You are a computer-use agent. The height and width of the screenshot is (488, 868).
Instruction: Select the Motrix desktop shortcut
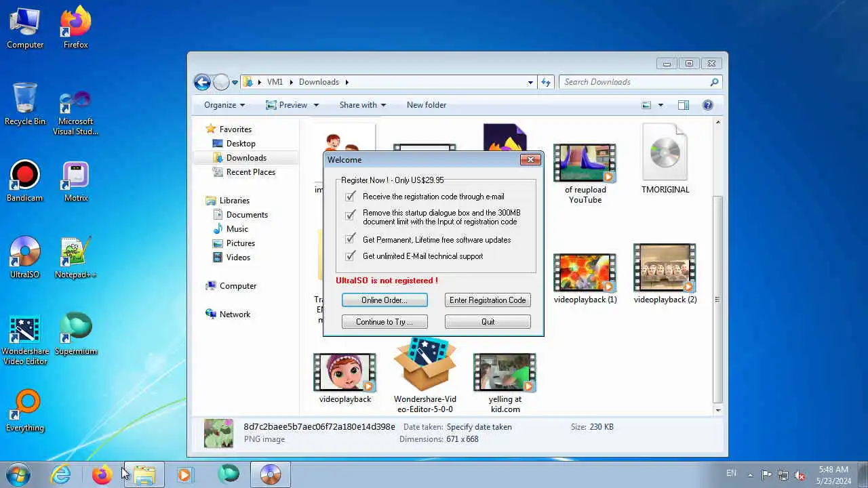pos(76,181)
